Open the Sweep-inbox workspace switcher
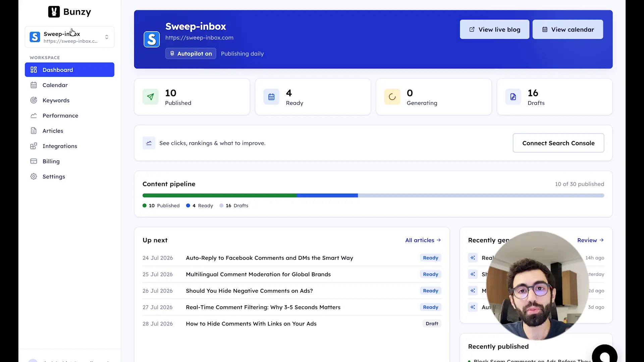This screenshot has width=644, height=362. click(x=69, y=37)
